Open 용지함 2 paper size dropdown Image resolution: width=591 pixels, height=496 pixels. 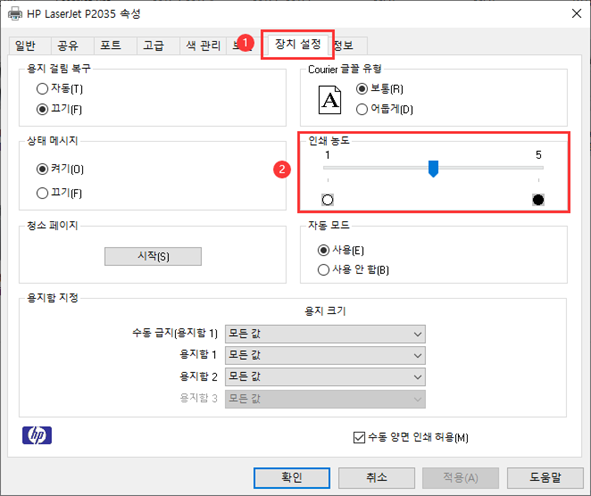tap(325, 377)
